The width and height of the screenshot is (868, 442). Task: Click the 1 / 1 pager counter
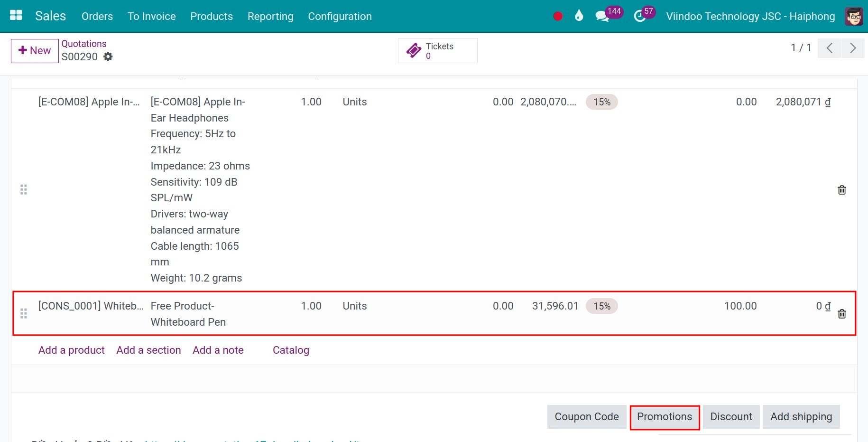[x=801, y=48]
